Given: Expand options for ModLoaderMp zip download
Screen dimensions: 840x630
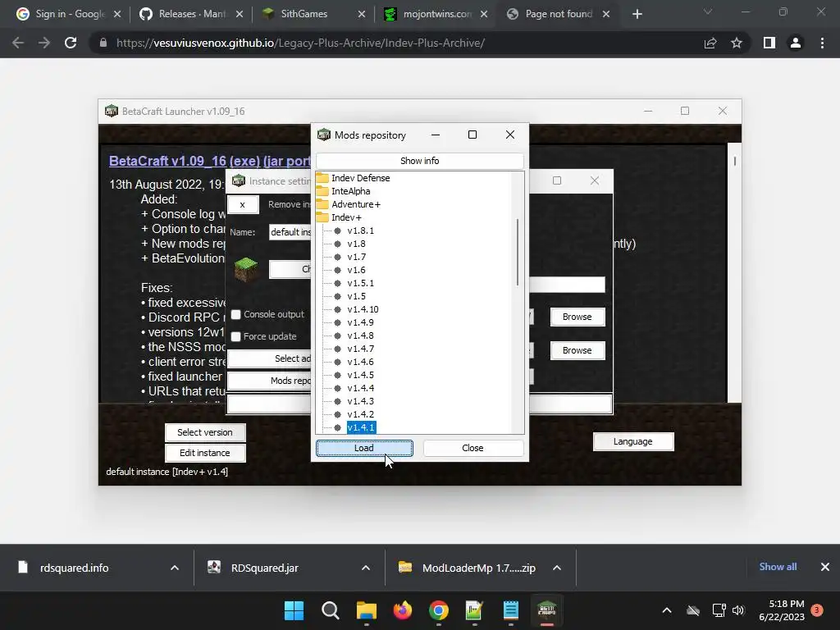Looking at the screenshot, I should pyautogui.click(x=557, y=568).
